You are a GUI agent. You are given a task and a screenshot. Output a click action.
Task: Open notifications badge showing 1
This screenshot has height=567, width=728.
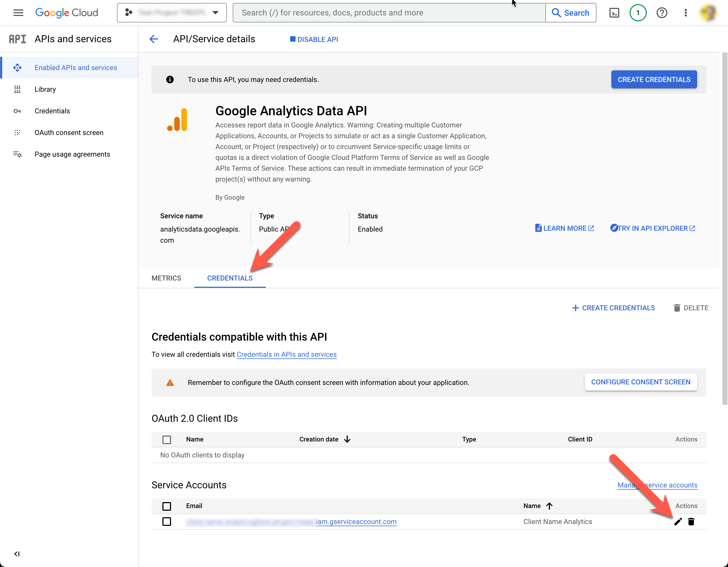(x=638, y=13)
